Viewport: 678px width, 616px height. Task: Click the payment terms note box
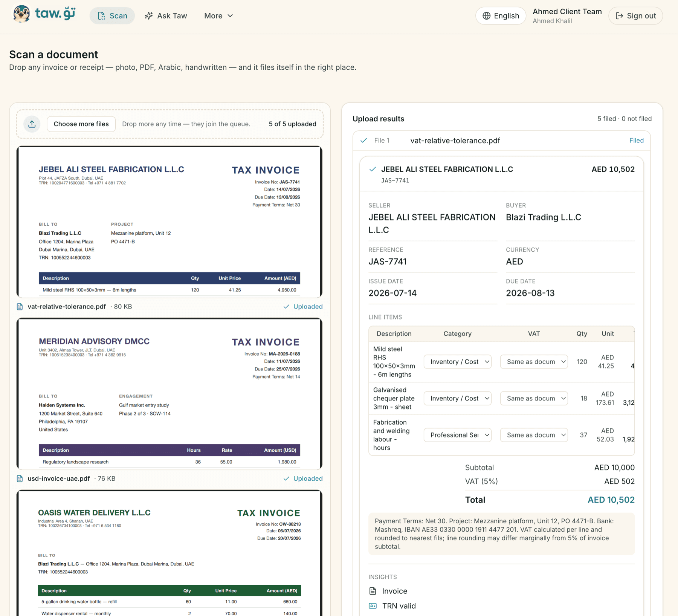pos(501,534)
